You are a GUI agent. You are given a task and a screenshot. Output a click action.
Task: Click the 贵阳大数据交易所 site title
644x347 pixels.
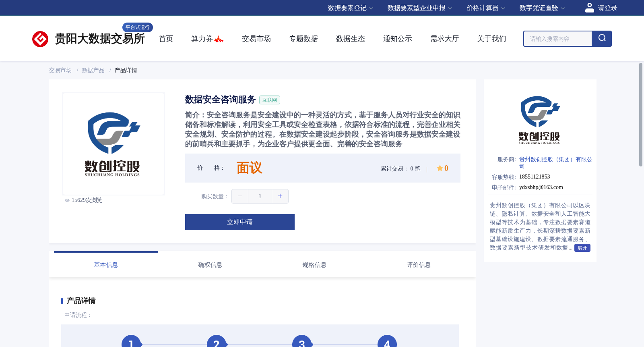pos(99,39)
